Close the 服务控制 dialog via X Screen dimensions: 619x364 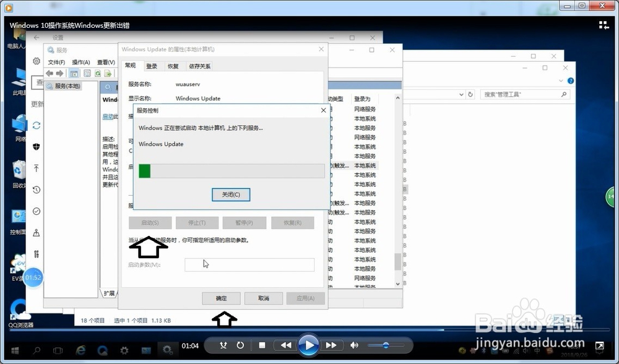click(323, 111)
